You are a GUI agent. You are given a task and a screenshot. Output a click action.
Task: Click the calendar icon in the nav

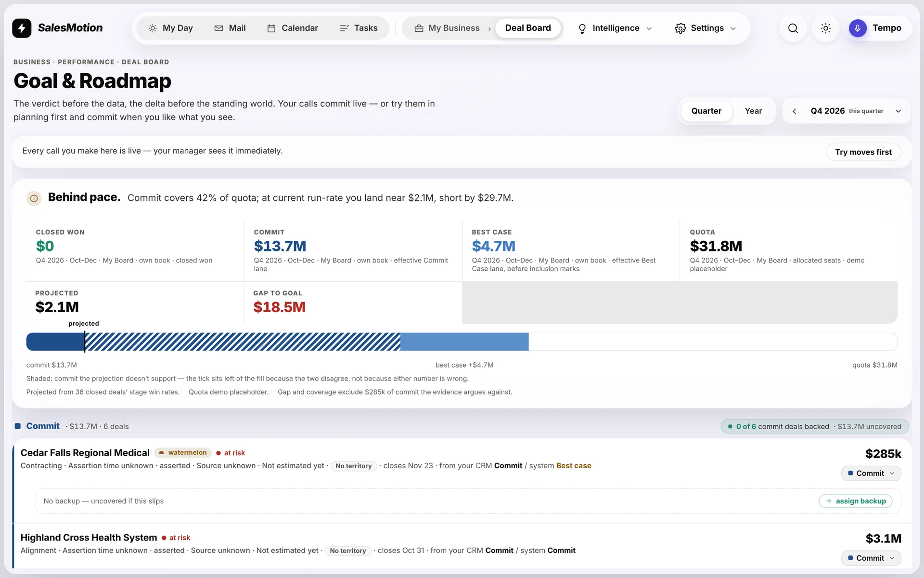pyautogui.click(x=271, y=28)
